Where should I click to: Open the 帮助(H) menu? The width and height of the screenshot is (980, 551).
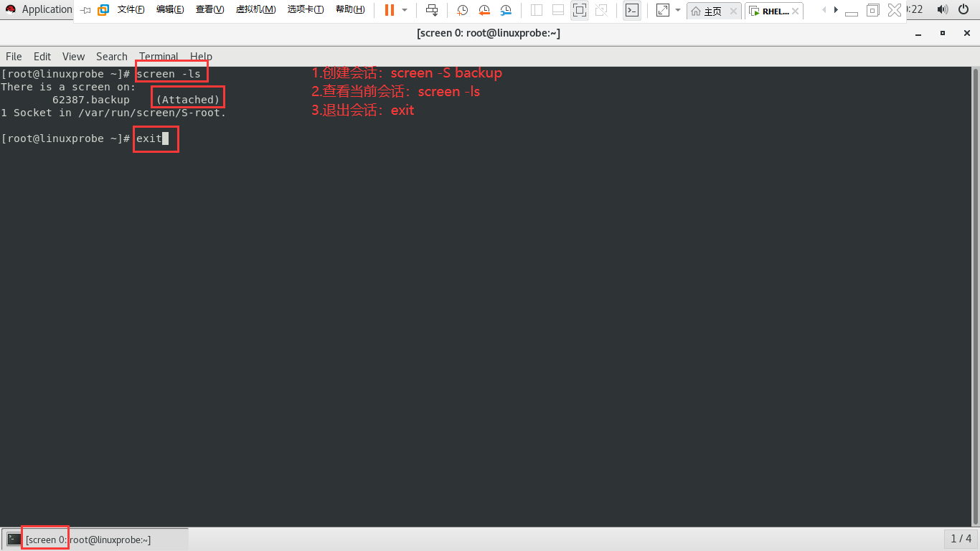click(x=350, y=9)
